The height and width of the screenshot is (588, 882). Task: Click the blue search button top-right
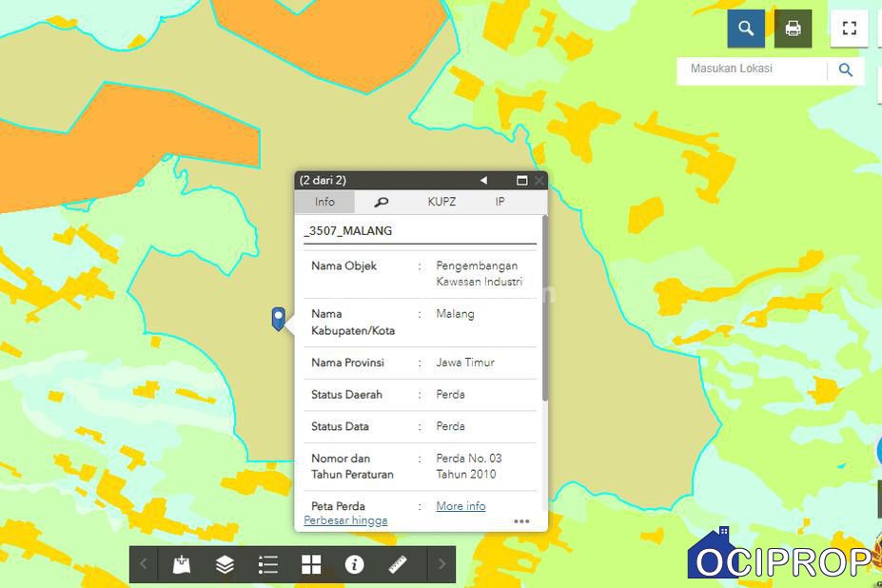746,29
